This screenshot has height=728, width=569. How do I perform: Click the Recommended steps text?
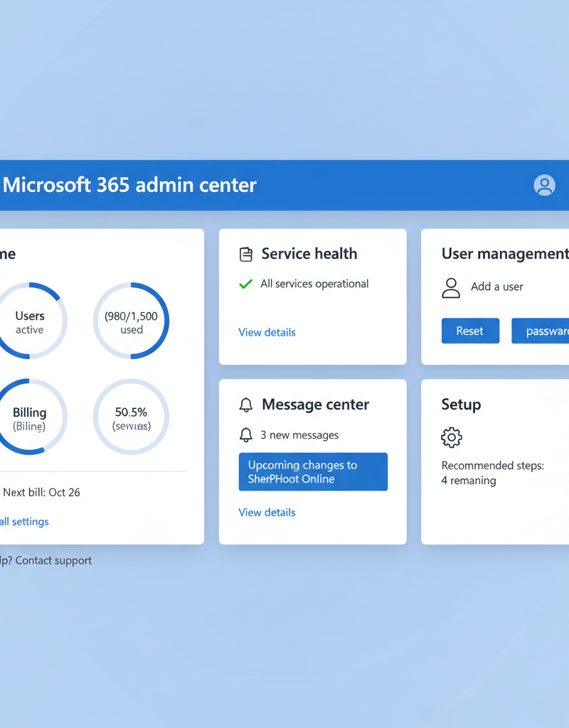pyautogui.click(x=493, y=466)
